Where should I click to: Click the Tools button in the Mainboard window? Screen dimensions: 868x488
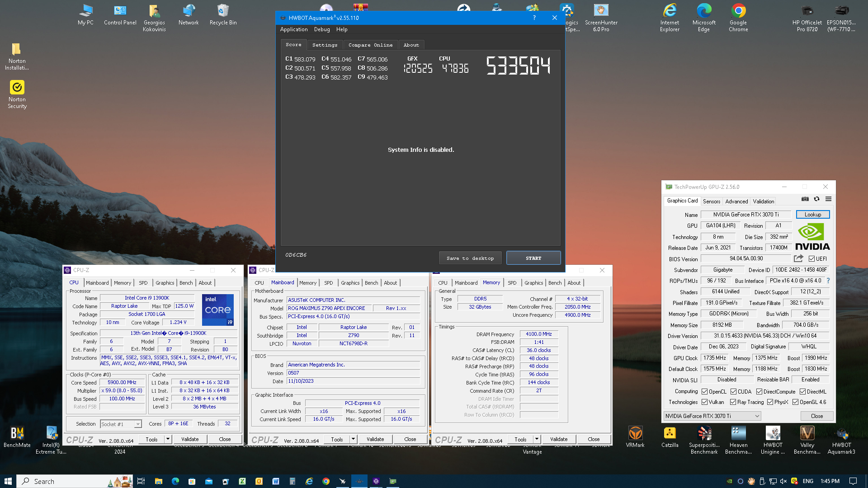click(337, 439)
